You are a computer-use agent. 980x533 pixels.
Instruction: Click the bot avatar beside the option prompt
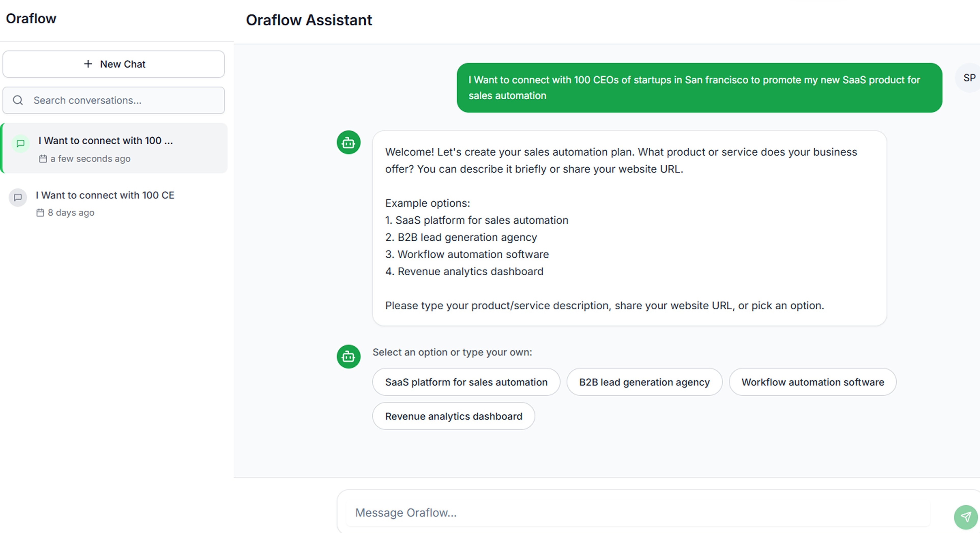click(348, 356)
